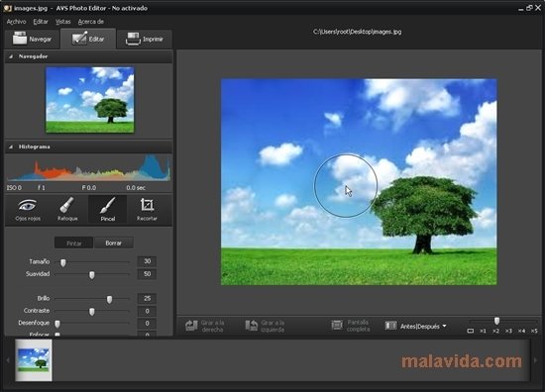Toggle the Antes|Después comparison view
The width and height of the screenshot is (545, 392).
pos(412,326)
